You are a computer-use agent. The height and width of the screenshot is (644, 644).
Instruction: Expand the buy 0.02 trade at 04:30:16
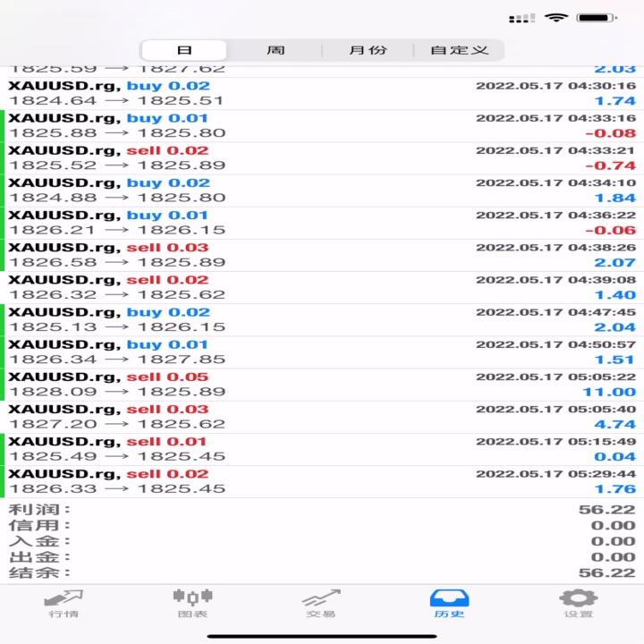(x=322, y=93)
